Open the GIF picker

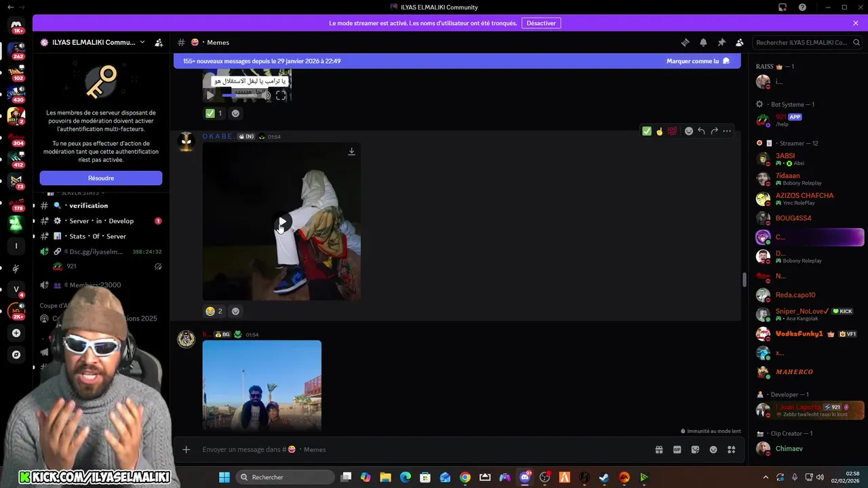tap(677, 449)
